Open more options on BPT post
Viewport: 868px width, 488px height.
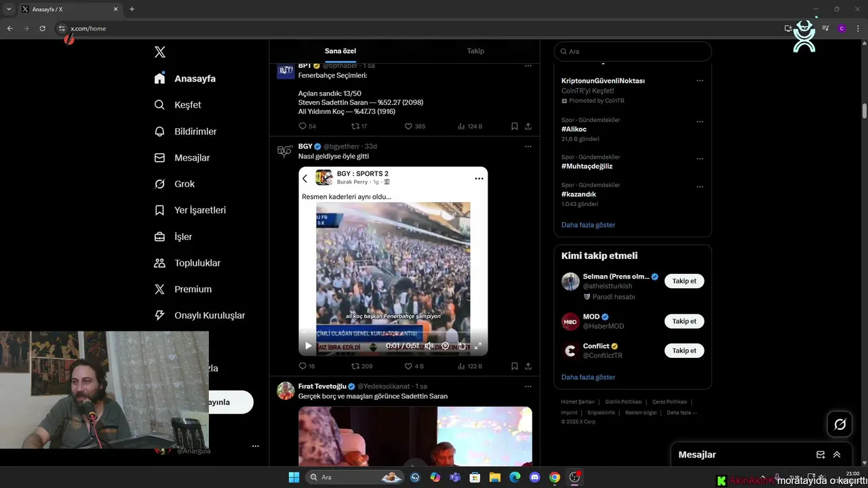coord(528,66)
